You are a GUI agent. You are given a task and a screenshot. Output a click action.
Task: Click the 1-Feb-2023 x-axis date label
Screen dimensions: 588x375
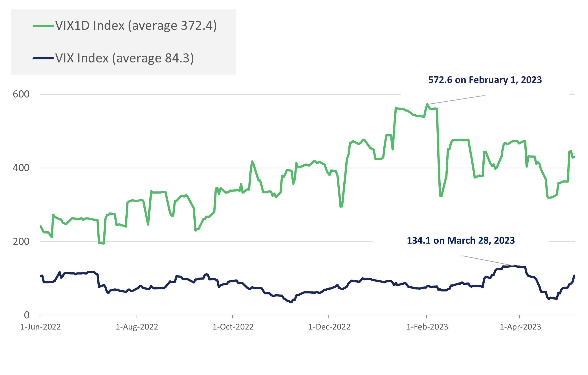[427, 327]
